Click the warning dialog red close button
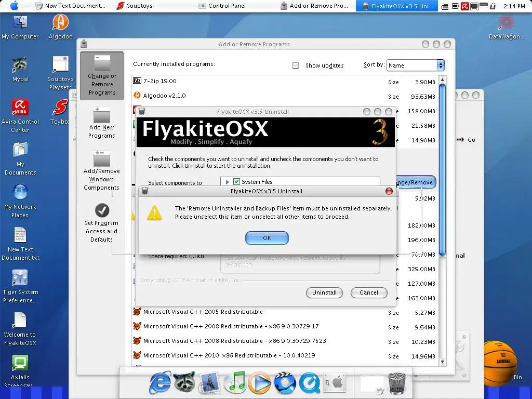This screenshot has height=399, width=532. pyautogui.click(x=389, y=191)
